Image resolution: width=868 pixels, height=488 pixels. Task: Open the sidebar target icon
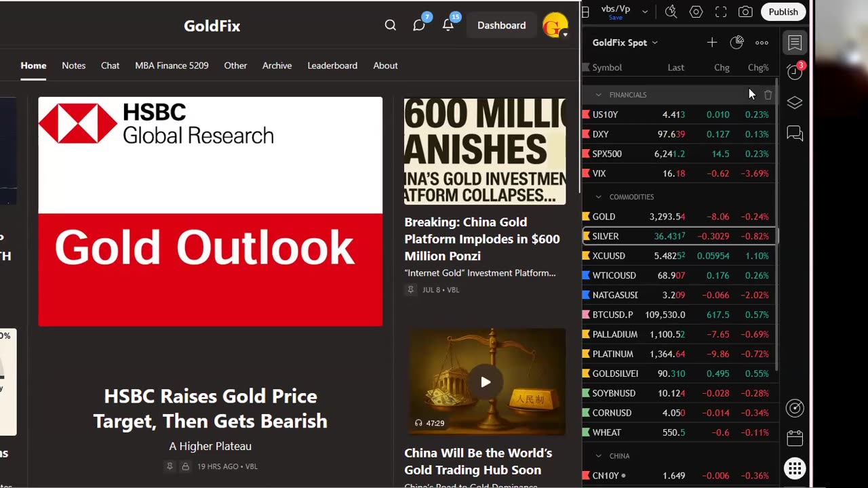click(x=795, y=408)
